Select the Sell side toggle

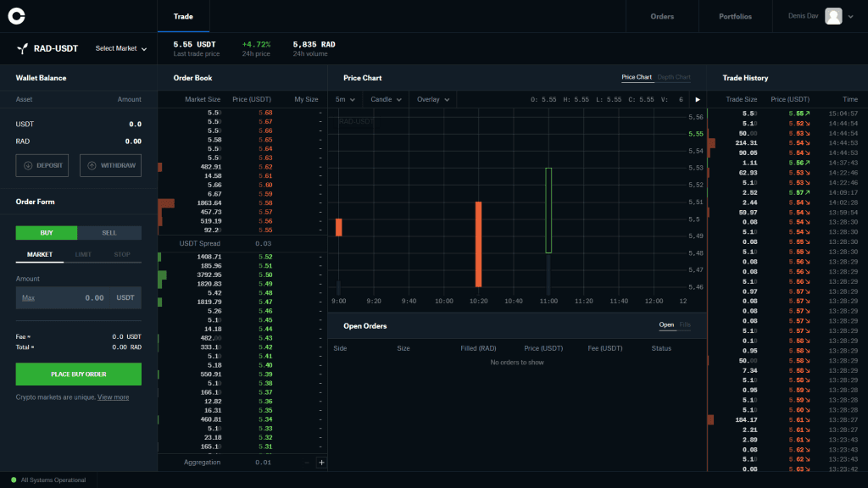[109, 233]
